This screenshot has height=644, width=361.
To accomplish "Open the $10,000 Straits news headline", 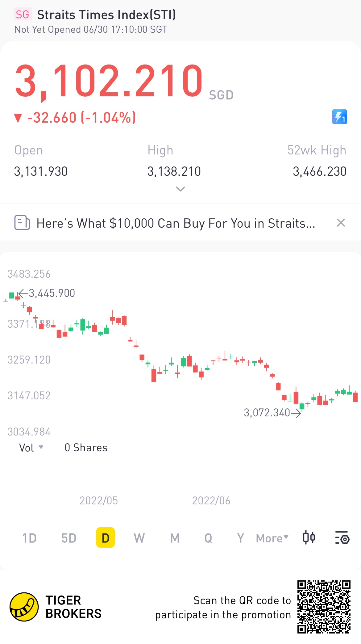I will coord(176,223).
